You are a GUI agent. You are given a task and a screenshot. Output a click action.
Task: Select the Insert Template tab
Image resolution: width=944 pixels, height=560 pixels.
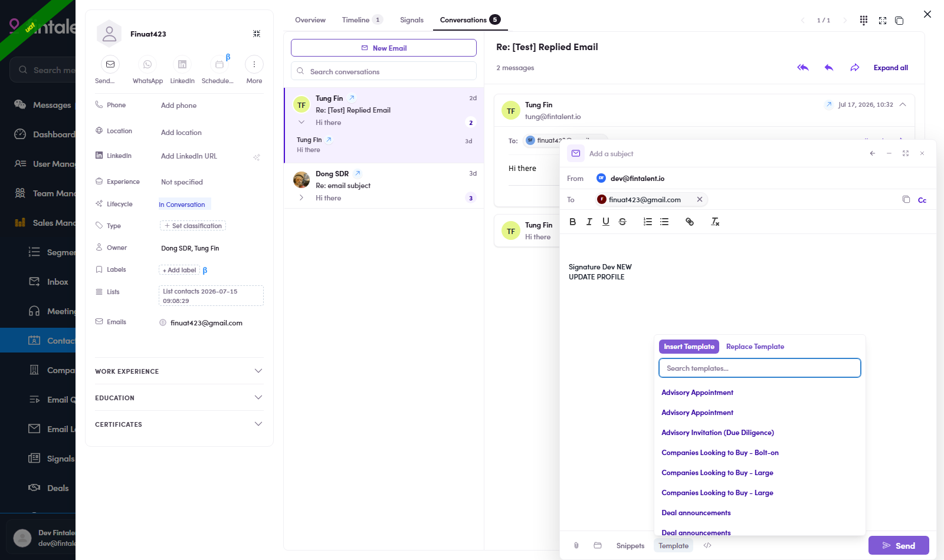coord(689,347)
